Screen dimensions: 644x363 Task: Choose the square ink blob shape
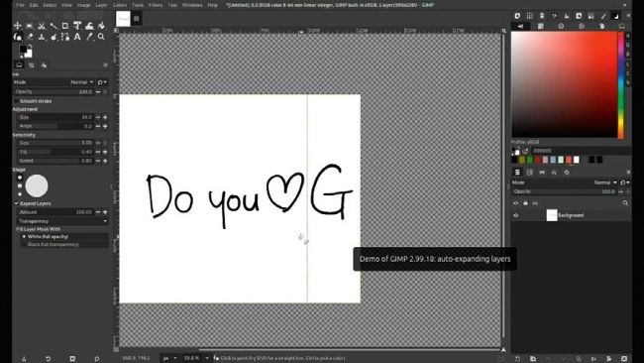click(19, 185)
